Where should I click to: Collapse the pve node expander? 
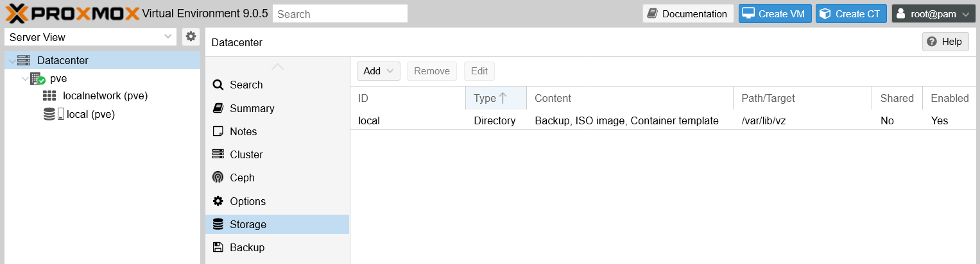[25, 79]
